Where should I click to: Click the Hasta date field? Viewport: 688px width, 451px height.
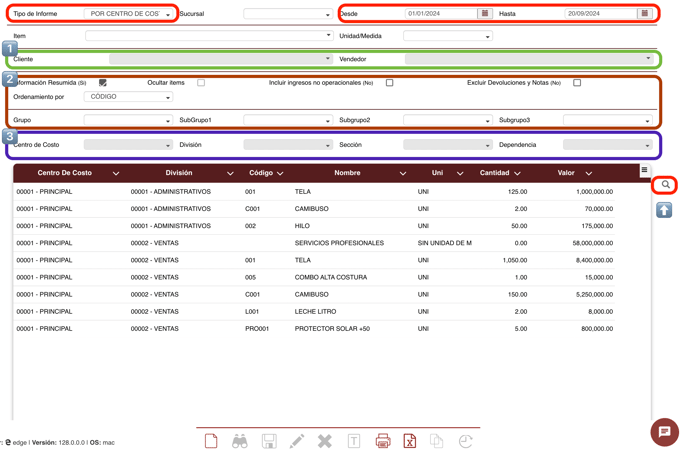pos(601,14)
